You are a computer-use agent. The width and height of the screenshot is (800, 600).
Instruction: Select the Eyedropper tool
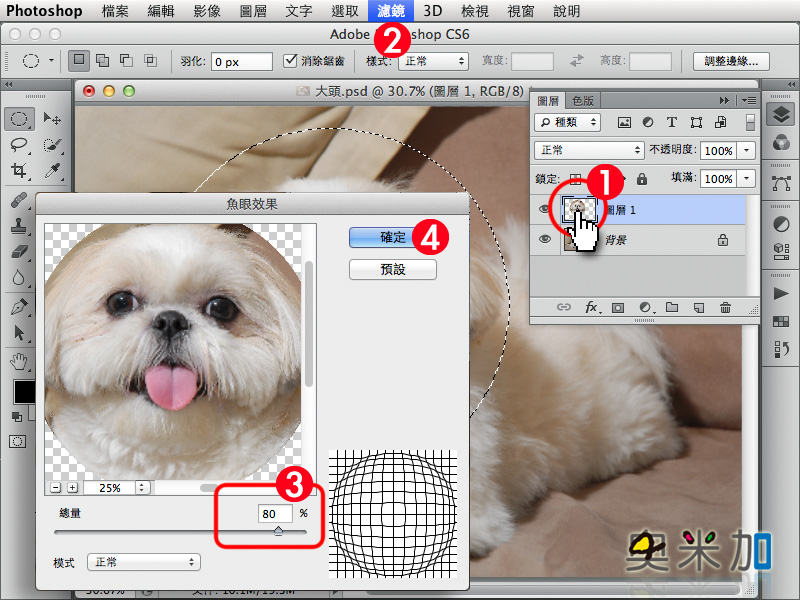52,170
